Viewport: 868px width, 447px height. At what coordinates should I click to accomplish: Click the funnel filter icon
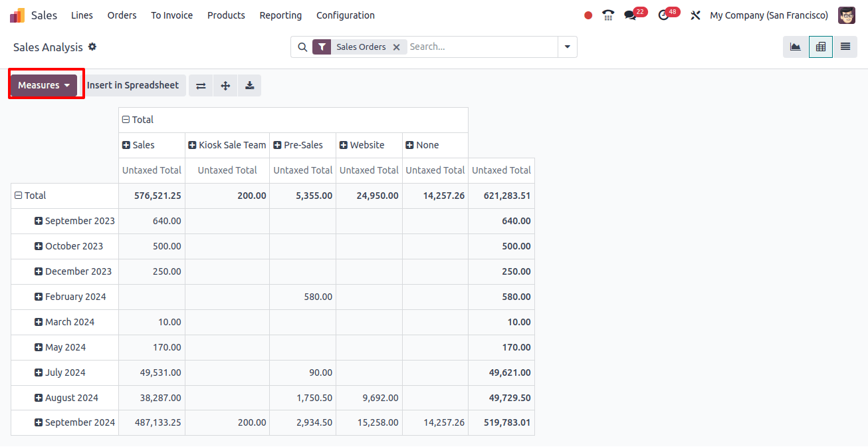(x=322, y=47)
